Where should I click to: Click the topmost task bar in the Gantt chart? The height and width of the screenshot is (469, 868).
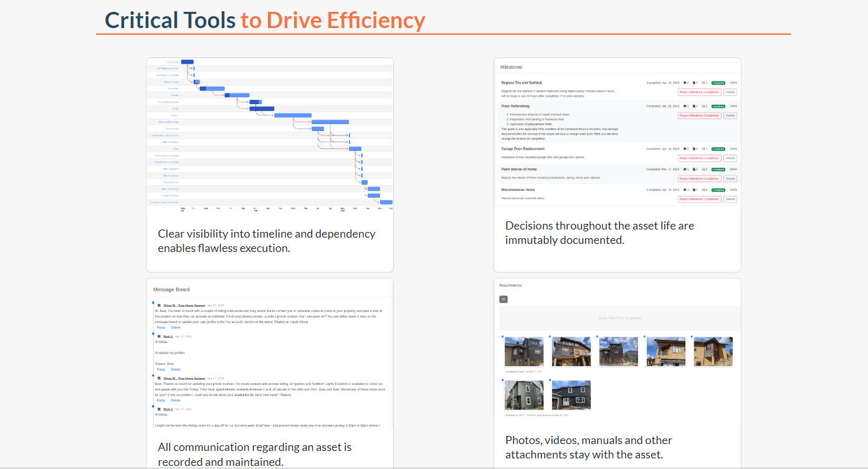tap(188, 62)
